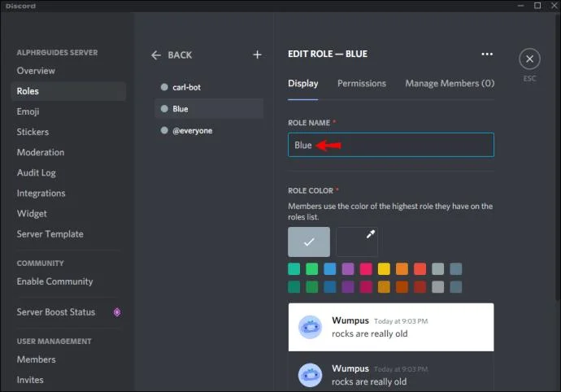Close settings with the ESC X button
Screen dimensions: 561x392
[529, 59]
